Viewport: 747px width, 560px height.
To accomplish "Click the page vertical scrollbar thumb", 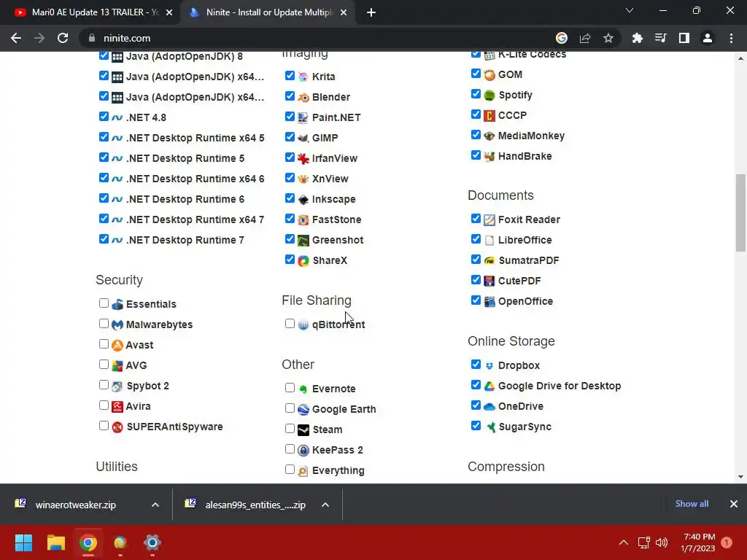I will 740,213.
